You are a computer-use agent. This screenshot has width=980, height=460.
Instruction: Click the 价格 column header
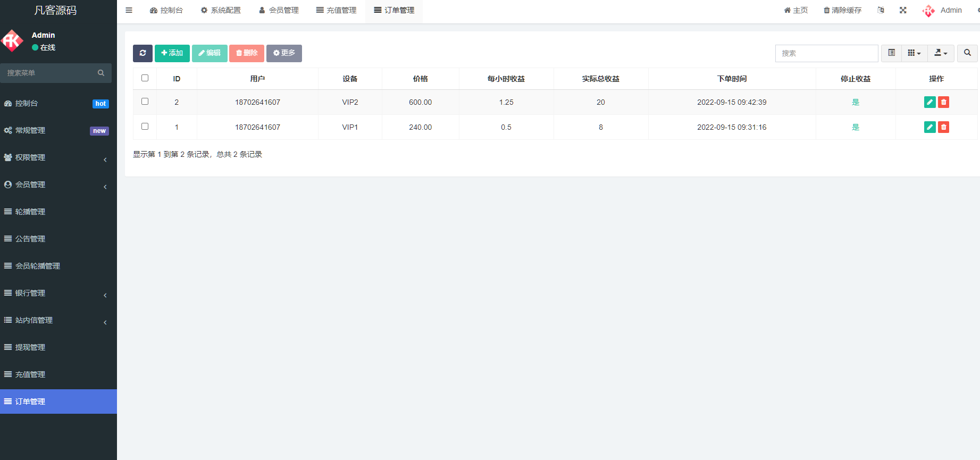pyautogui.click(x=420, y=79)
